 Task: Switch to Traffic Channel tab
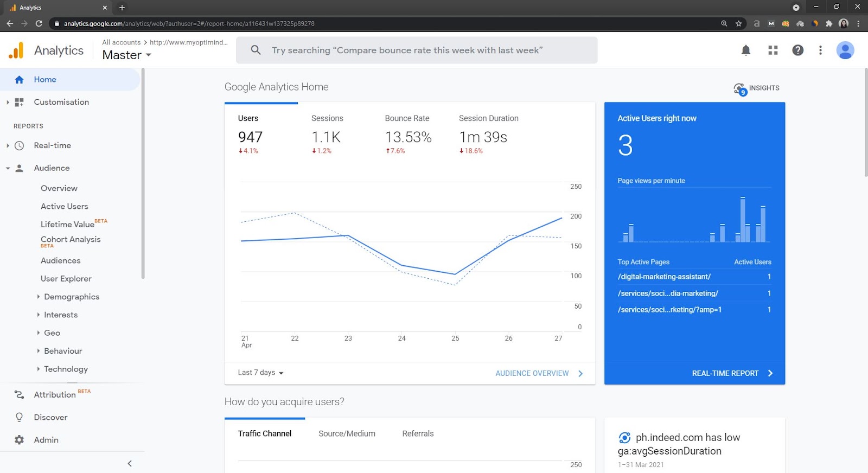pos(265,433)
